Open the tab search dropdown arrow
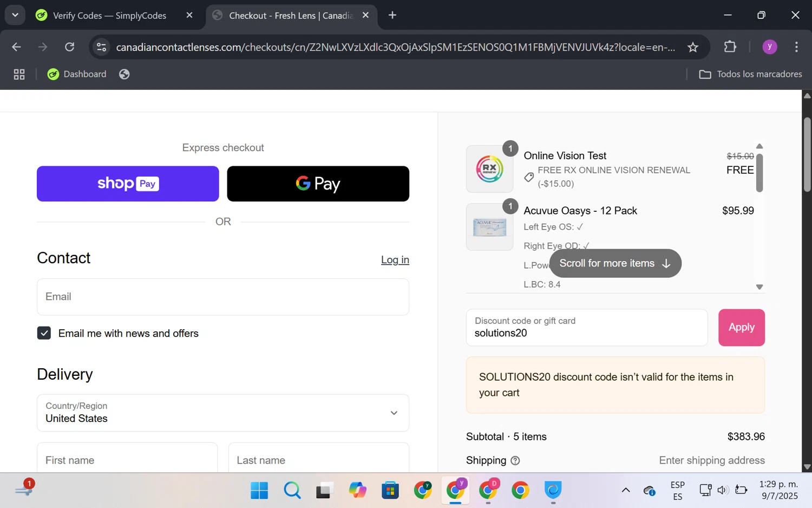The height and width of the screenshot is (508, 812). 15,15
